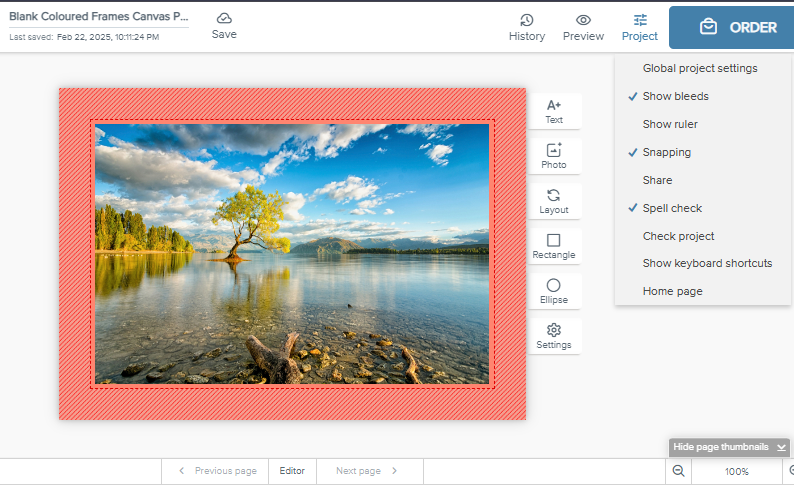Insert a Rectangle shape

tap(554, 247)
